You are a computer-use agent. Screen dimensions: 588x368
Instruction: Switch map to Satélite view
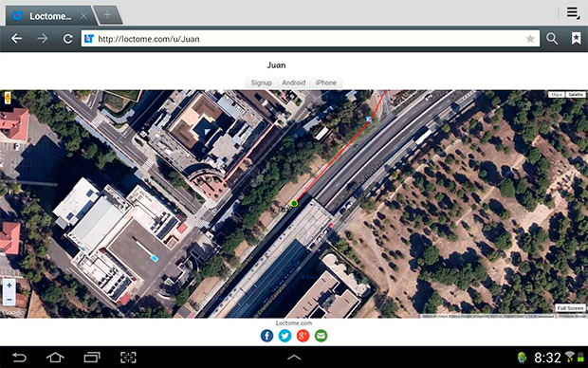(576, 95)
